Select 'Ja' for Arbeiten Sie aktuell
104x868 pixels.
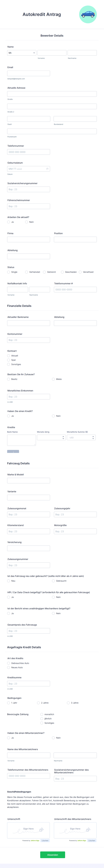9,222
